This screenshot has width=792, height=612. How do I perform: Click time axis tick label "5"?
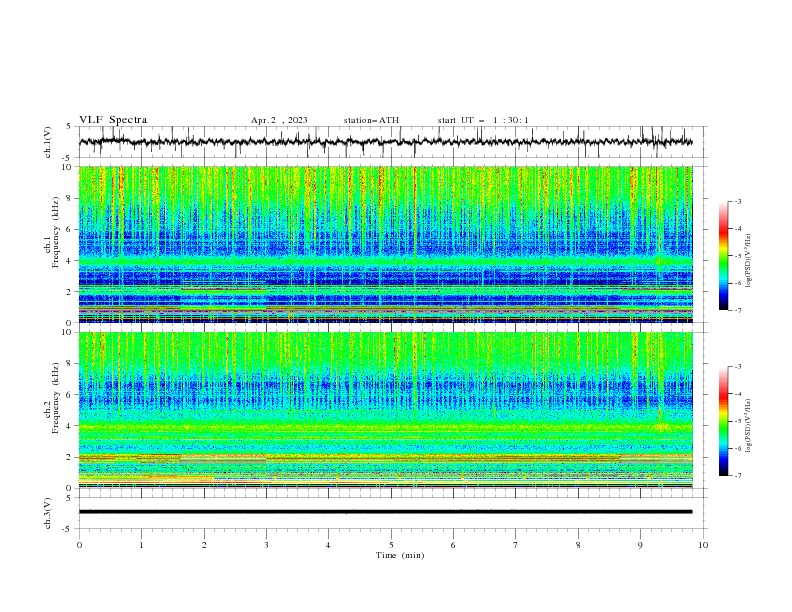click(391, 545)
